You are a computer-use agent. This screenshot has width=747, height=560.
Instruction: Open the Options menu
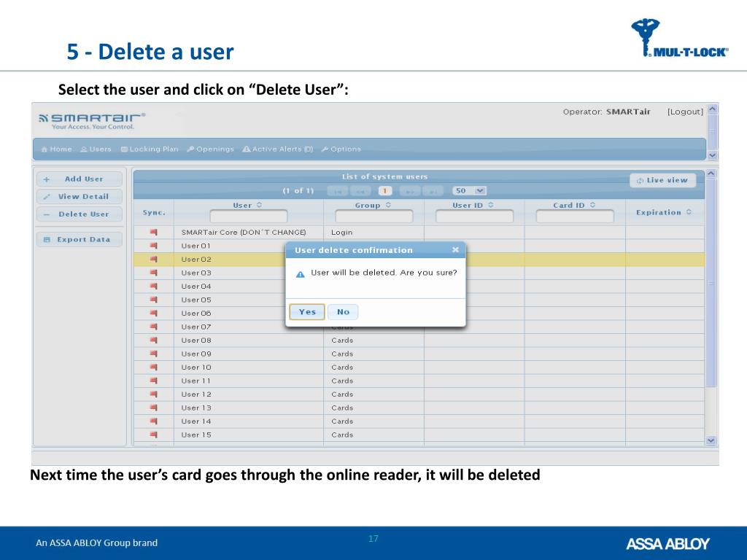[341, 149]
